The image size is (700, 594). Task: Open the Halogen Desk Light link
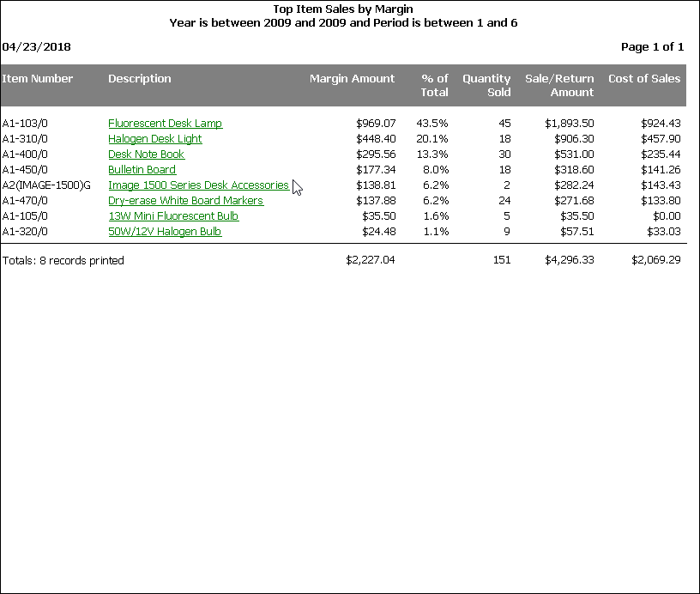[155, 139]
